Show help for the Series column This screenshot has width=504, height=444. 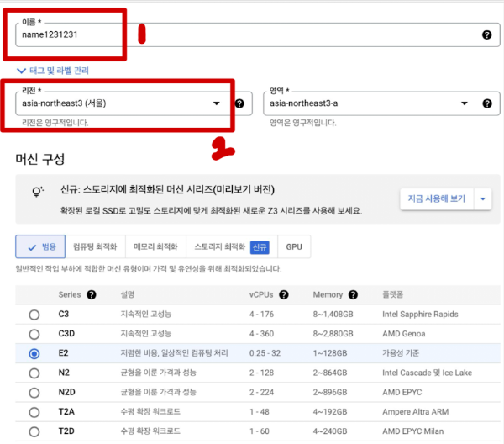click(92, 294)
